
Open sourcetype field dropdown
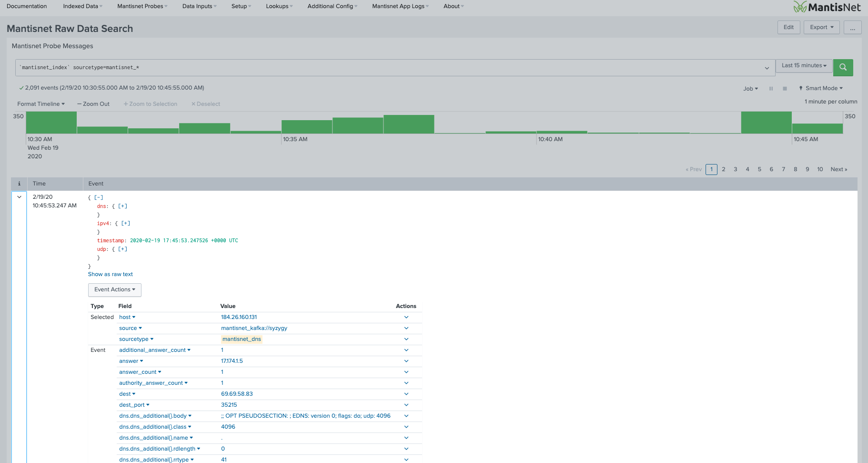point(136,339)
